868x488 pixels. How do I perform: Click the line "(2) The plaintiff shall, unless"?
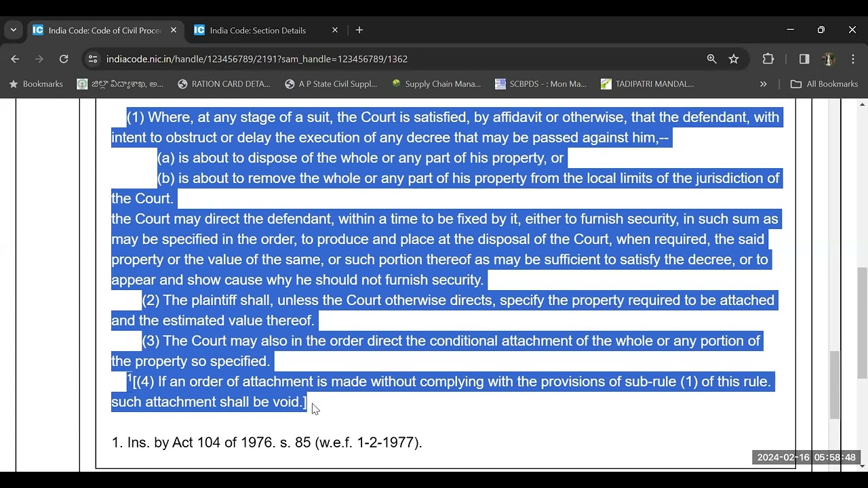click(458, 300)
